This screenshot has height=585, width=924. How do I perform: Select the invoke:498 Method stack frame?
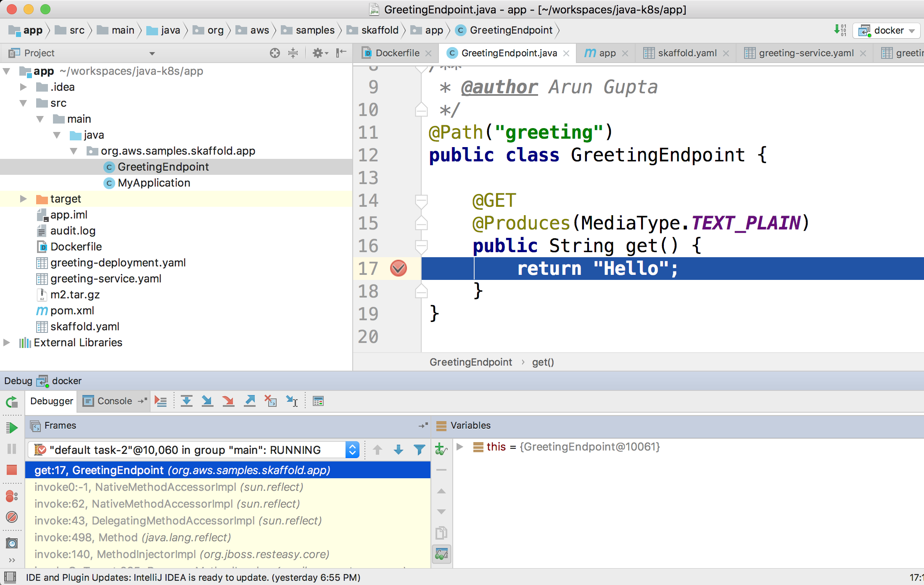tap(132, 538)
